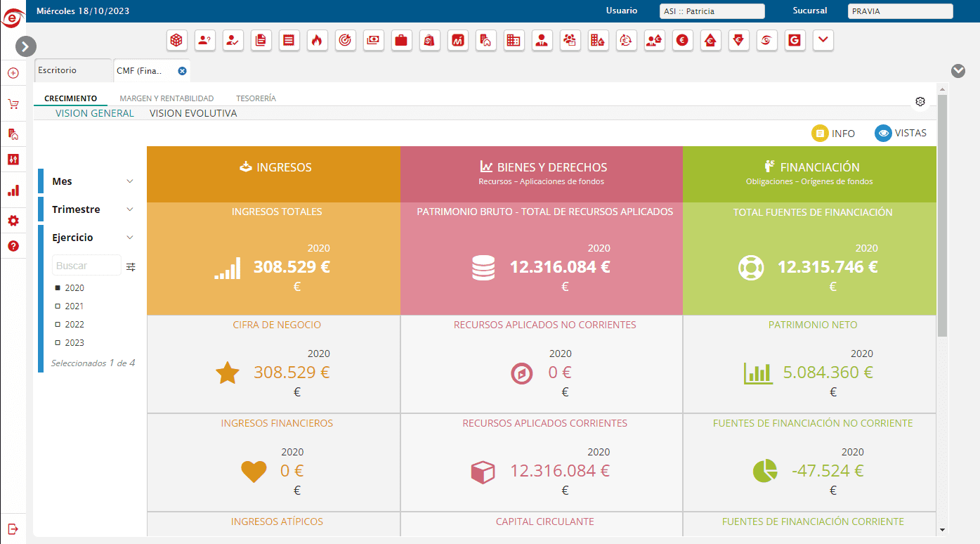Image resolution: width=980 pixels, height=544 pixels.
Task: Open the briefcase toolbar icon
Action: click(x=401, y=41)
